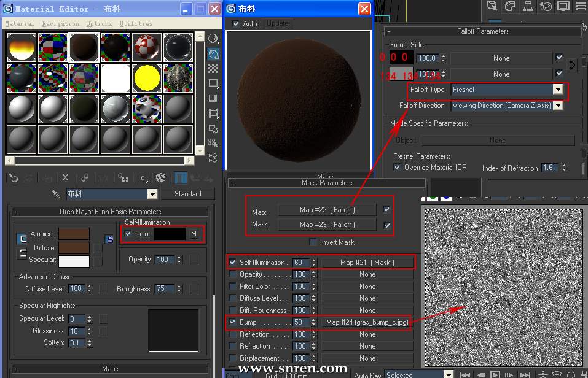Click the Make Unique icon
Screen dimensions: 588x378
tap(85, 177)
